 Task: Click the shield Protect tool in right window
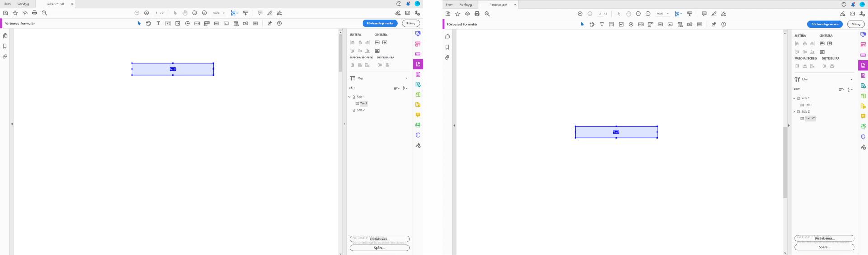(863, 137)
